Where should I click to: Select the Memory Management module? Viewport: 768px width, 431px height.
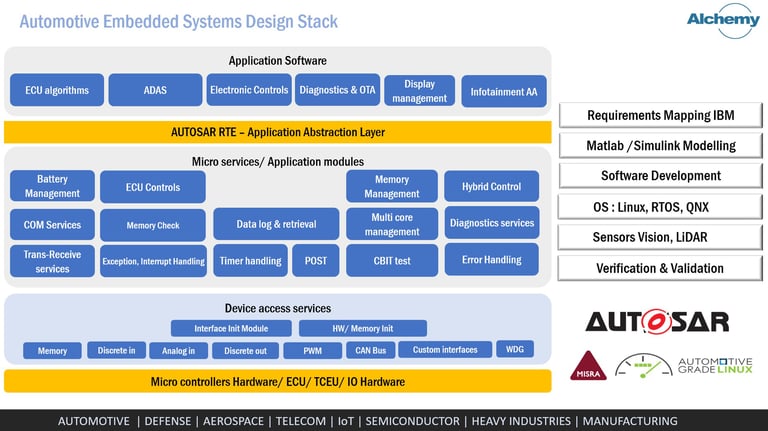click(x=392, y=187)
